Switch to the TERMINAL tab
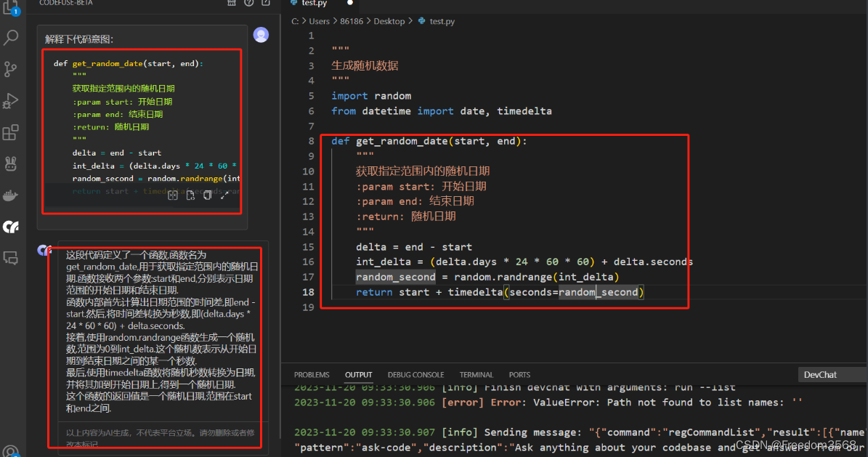 [x=476, y=374]
